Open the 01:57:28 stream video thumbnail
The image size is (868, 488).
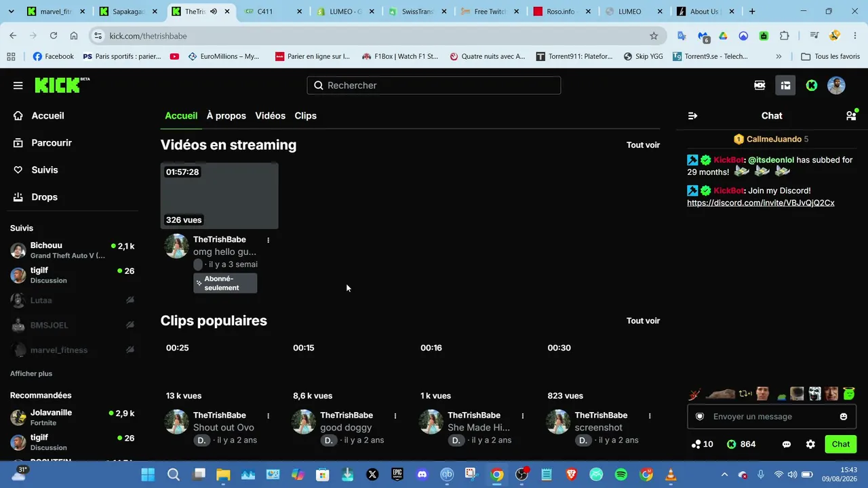pyautogui.click(x=219, y=196)
